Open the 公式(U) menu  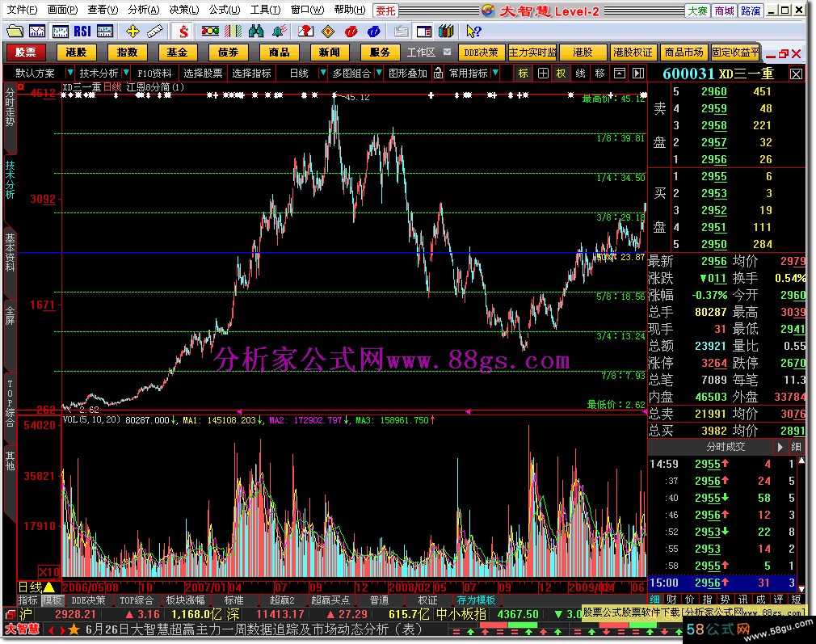pos(225,10)
